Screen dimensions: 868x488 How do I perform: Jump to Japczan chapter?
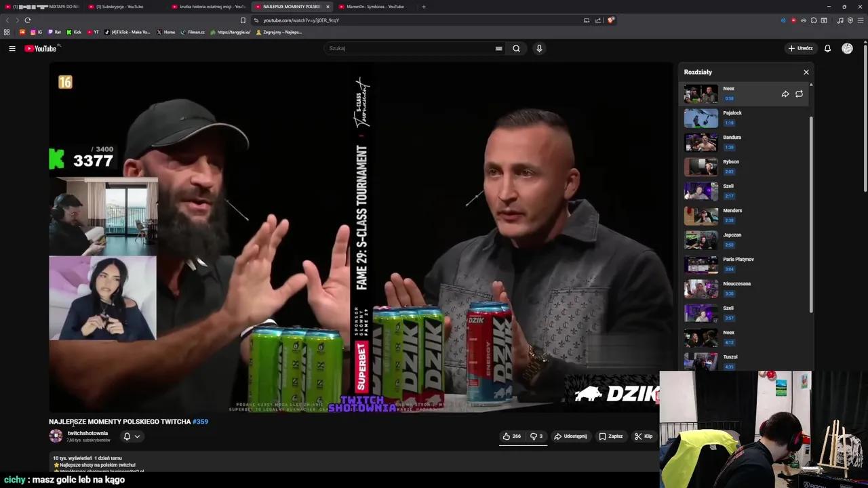tap(745, 240)
